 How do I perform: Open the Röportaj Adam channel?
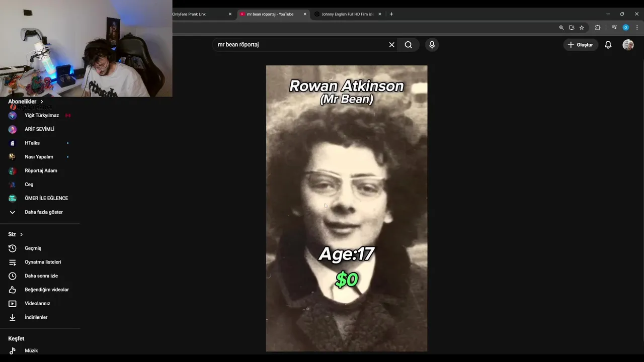tap(40, 171)
